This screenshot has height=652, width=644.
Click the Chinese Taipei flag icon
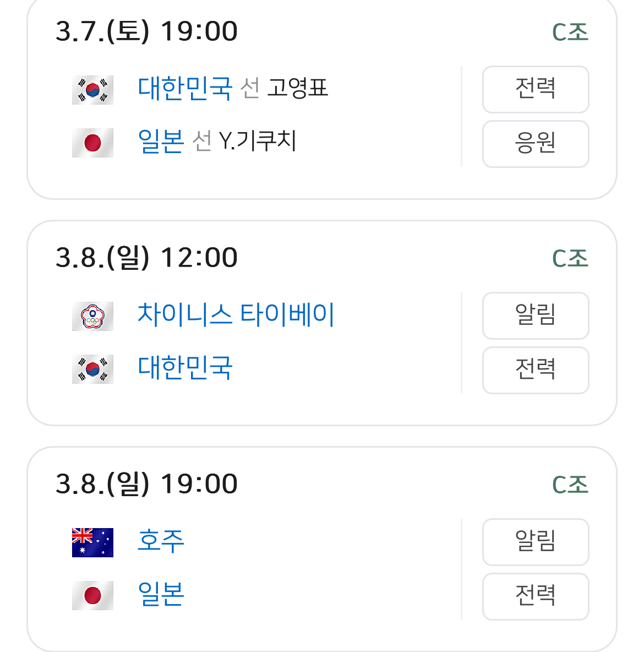92,316
